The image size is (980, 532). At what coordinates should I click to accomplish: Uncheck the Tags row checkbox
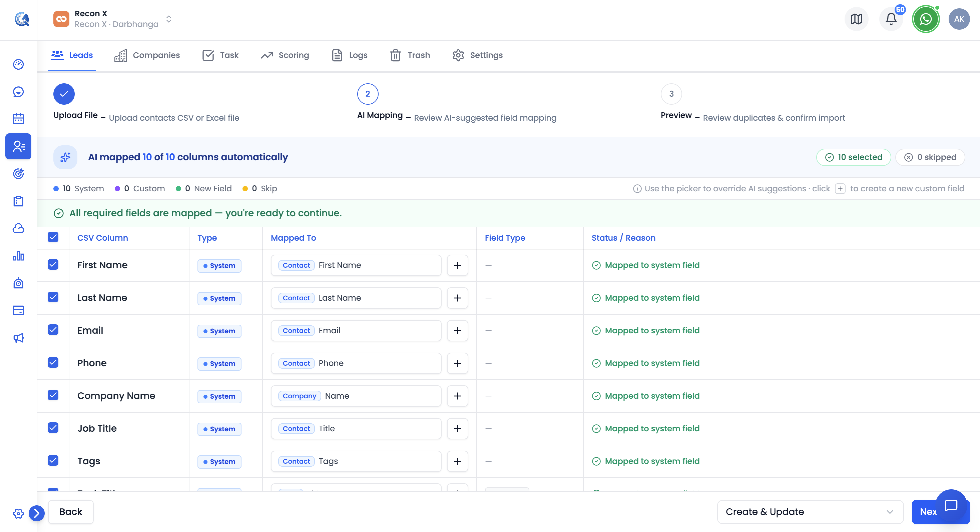click(x=53, y=461)
